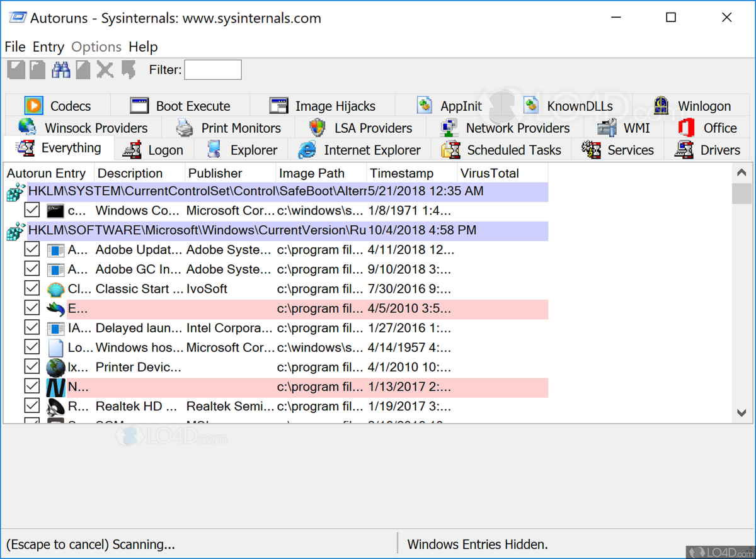Click the Office tab's red logo icon
The width and height of the screenshot is (756, 559).
coord(686,128)
